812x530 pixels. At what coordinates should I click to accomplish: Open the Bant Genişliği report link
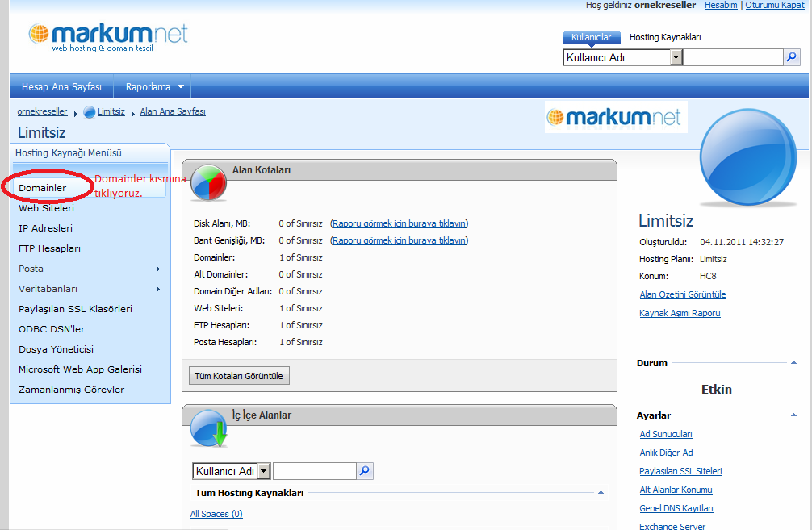click(400, 240)
